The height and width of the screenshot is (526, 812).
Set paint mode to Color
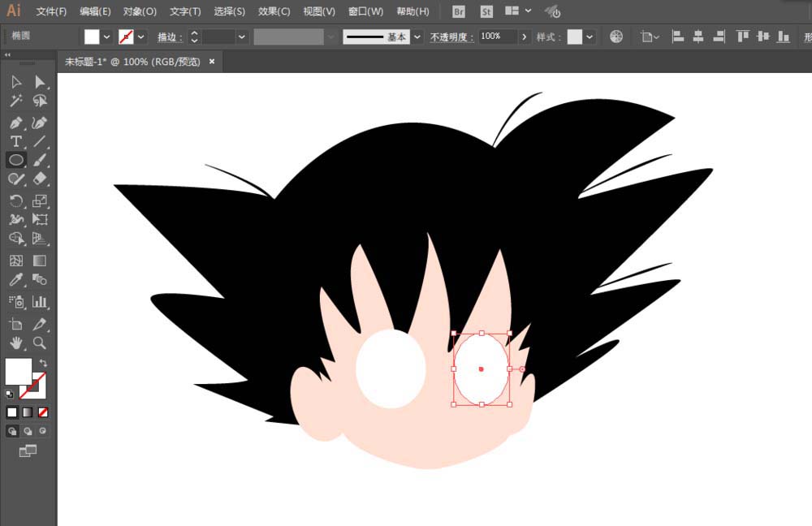[12, 412]
